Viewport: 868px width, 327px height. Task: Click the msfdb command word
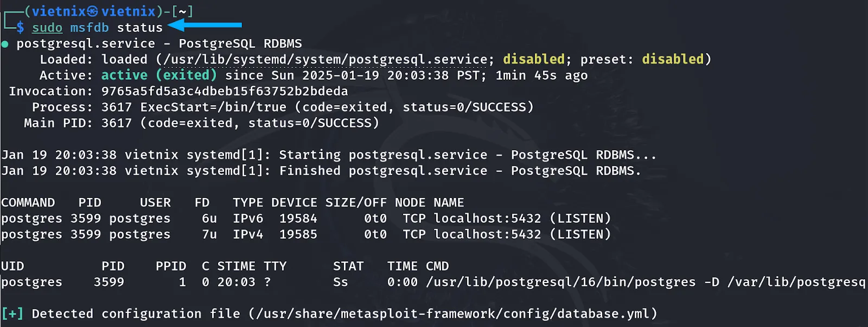coord(90,28)
